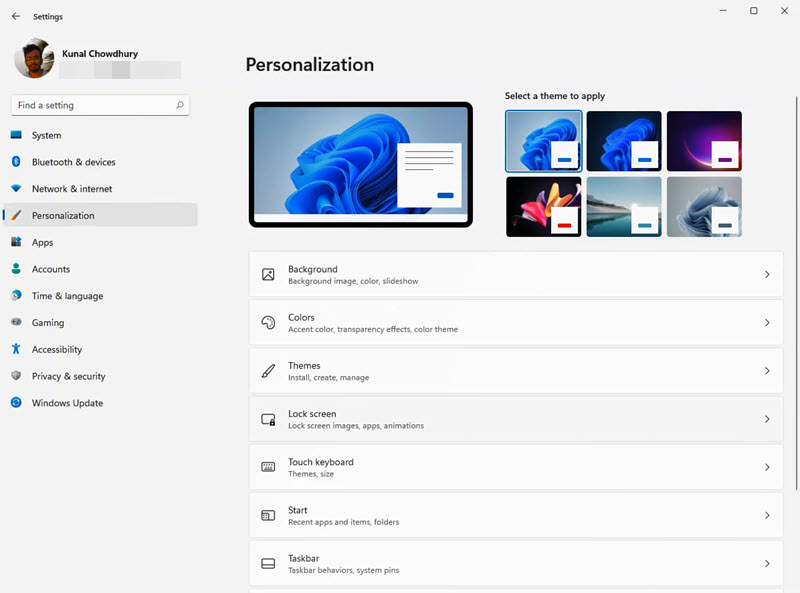Click the Background picture icon

pyautogui.click(x=268, y=275)
